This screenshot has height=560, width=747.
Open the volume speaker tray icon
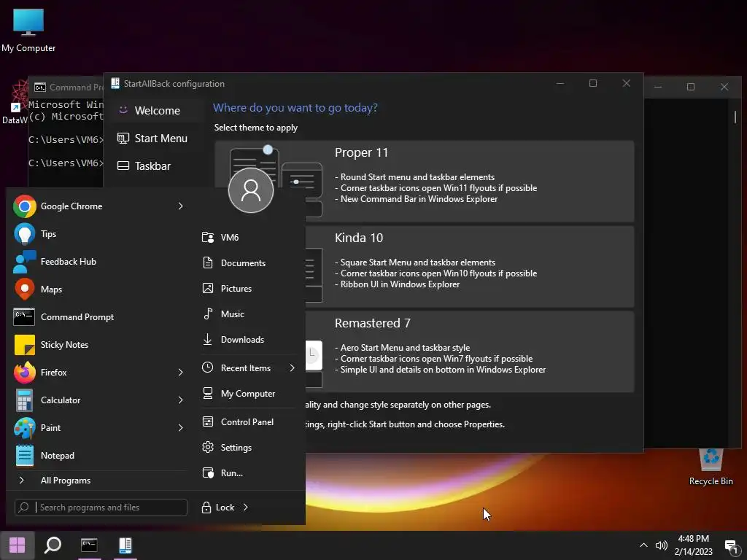[661, 545]
